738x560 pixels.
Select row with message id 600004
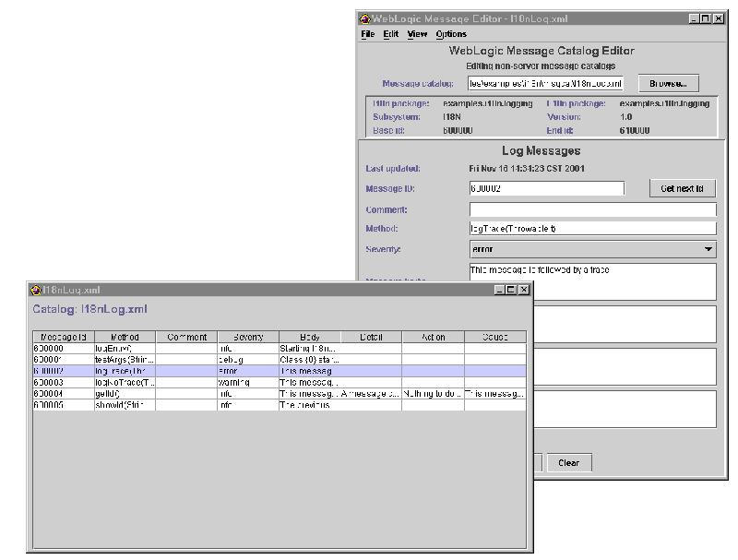280,393
